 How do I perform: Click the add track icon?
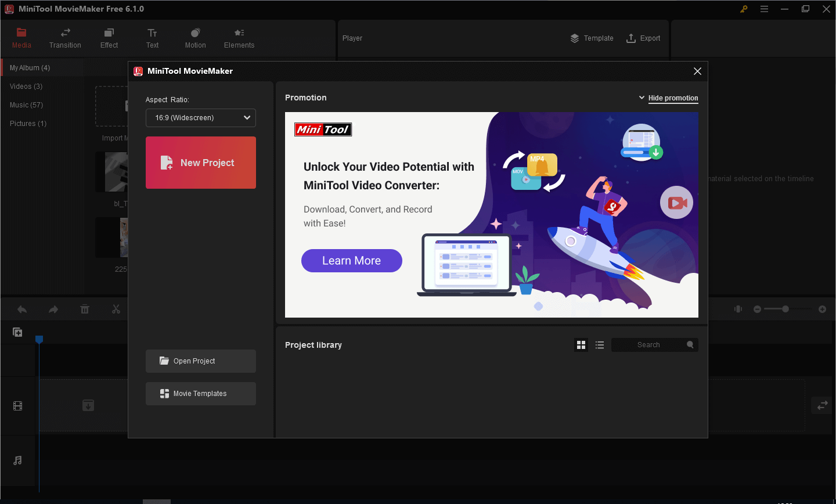coord(17,332)
